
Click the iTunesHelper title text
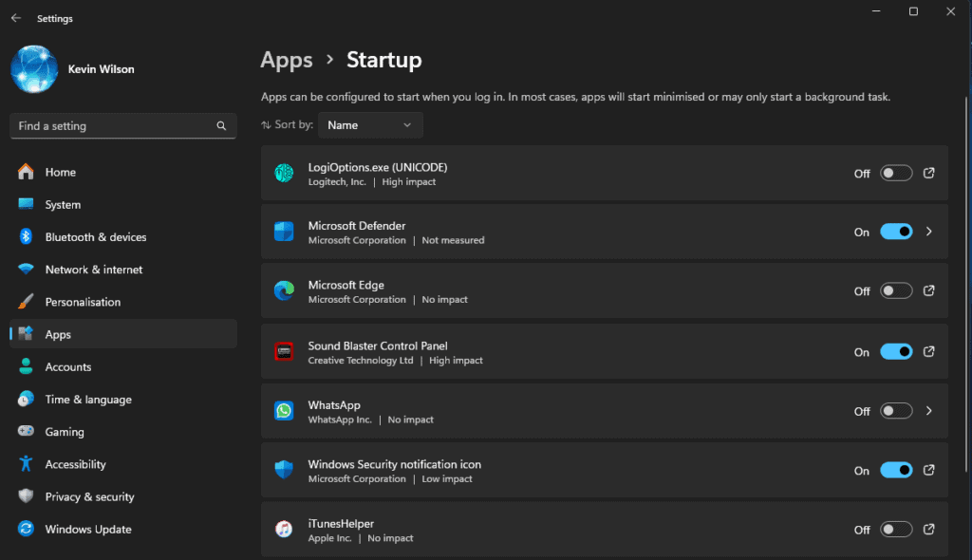(341, 523)
